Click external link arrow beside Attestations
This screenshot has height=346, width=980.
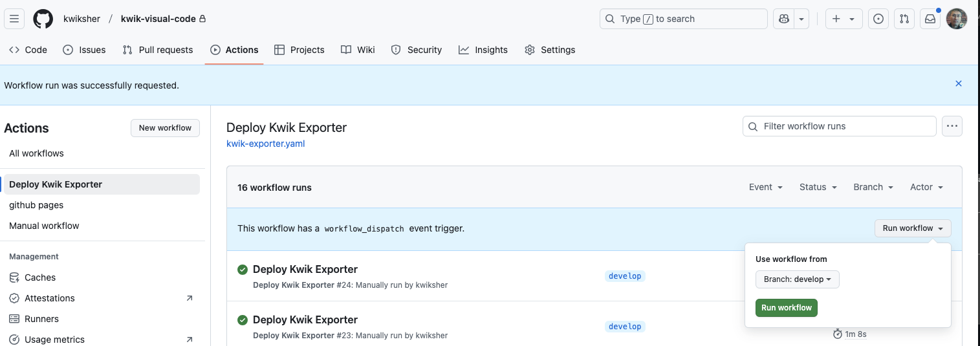[190, 298]
